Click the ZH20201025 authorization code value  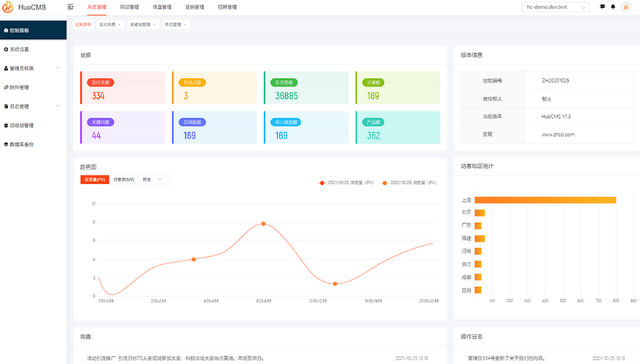[x=555, y=81]
